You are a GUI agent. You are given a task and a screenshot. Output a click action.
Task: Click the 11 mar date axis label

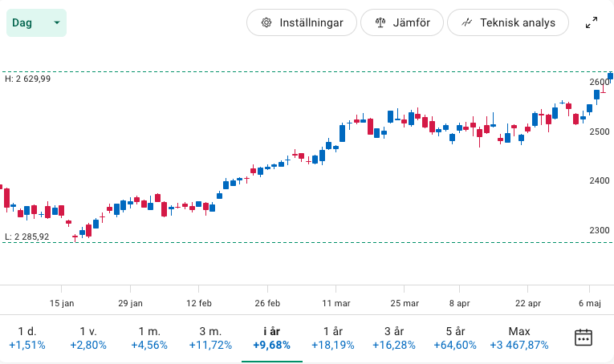[336, 304]
